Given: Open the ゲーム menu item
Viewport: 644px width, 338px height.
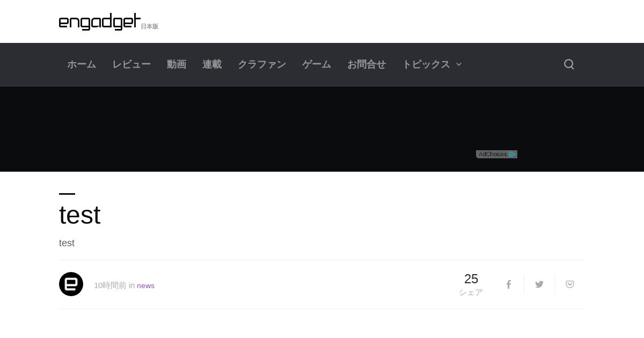Looking at the screenshot, I should (317, 64).
